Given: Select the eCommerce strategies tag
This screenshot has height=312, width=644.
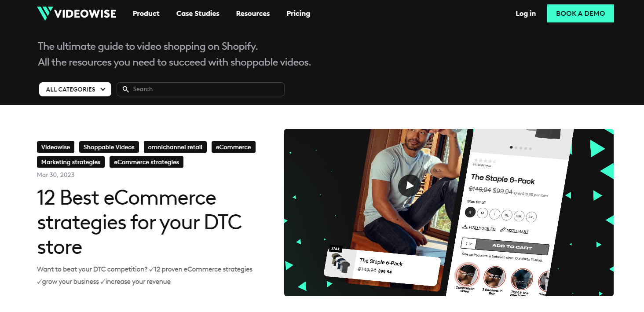Looking at the screenshot, I should pyautogui.click(x=146, y=162).
